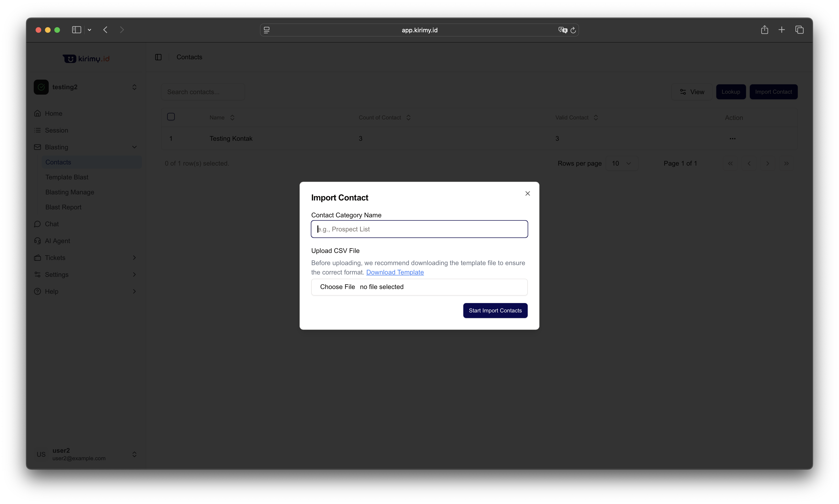Viewport: 839px width, 504px height.
Task: Open the tab overview icon
Action: tap(799, 30)
